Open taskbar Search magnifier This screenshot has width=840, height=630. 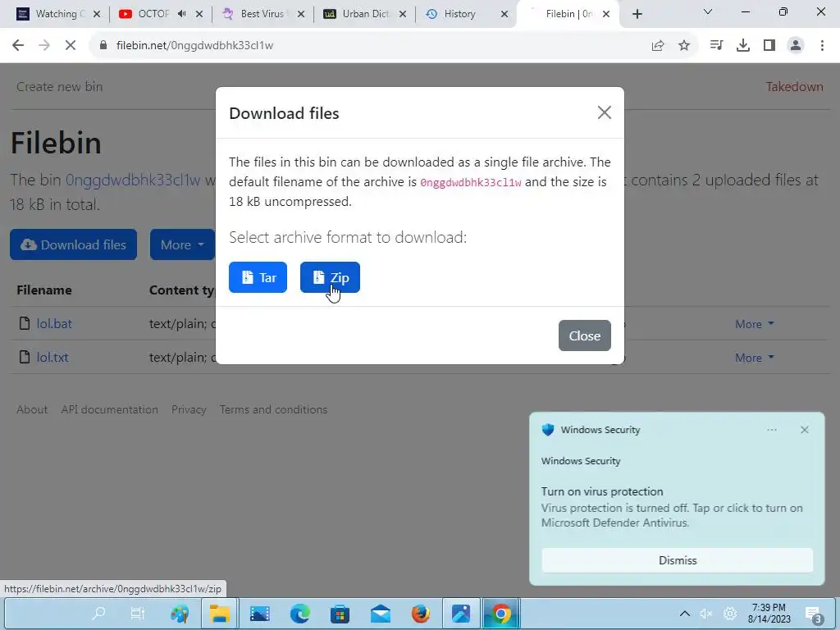[x=98, y=614]
